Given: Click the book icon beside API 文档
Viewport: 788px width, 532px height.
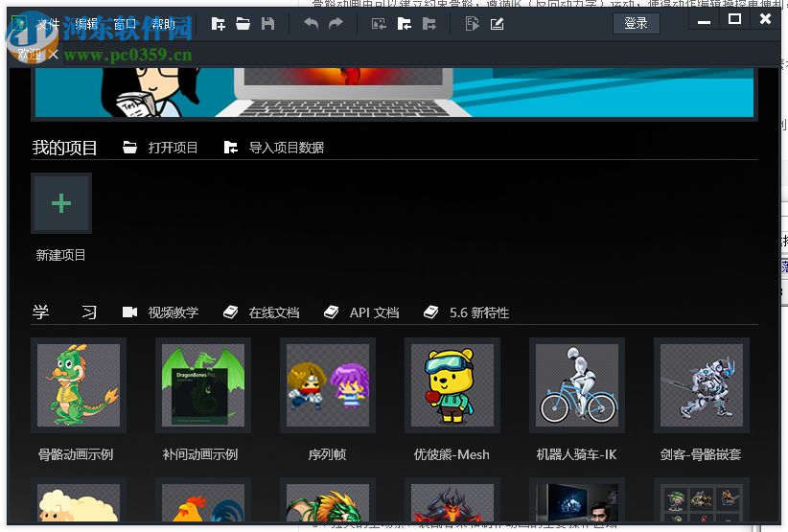Looking at the screenshot, I should coord(331,312).
